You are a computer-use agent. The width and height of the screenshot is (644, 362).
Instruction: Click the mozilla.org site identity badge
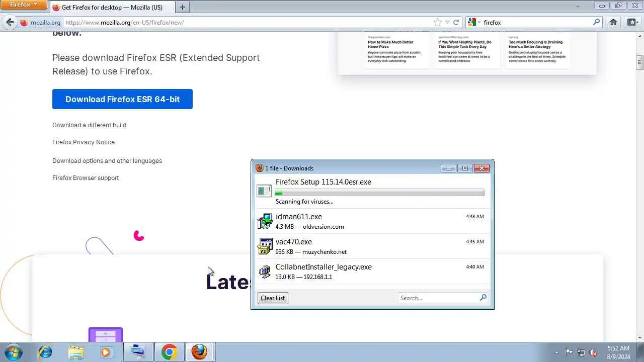pyautogui.click(x=40, y=23)
